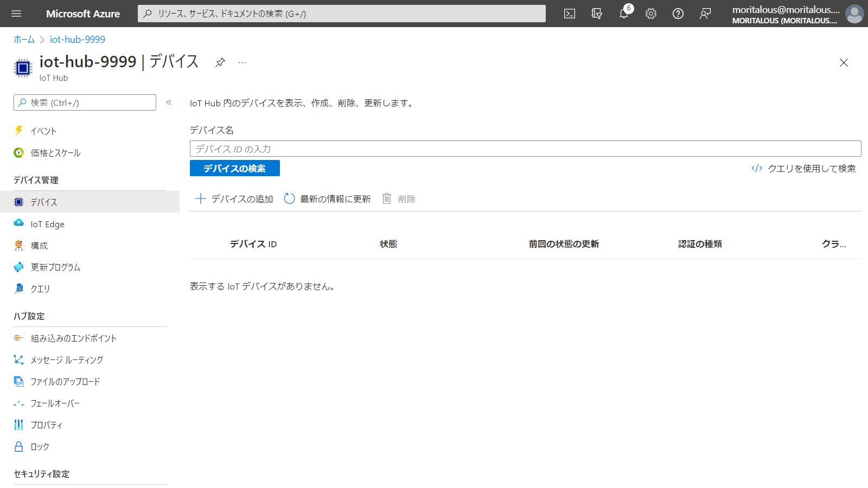Open the hamburger portal menu
868x488 pixels.
[x=16, y=14]
